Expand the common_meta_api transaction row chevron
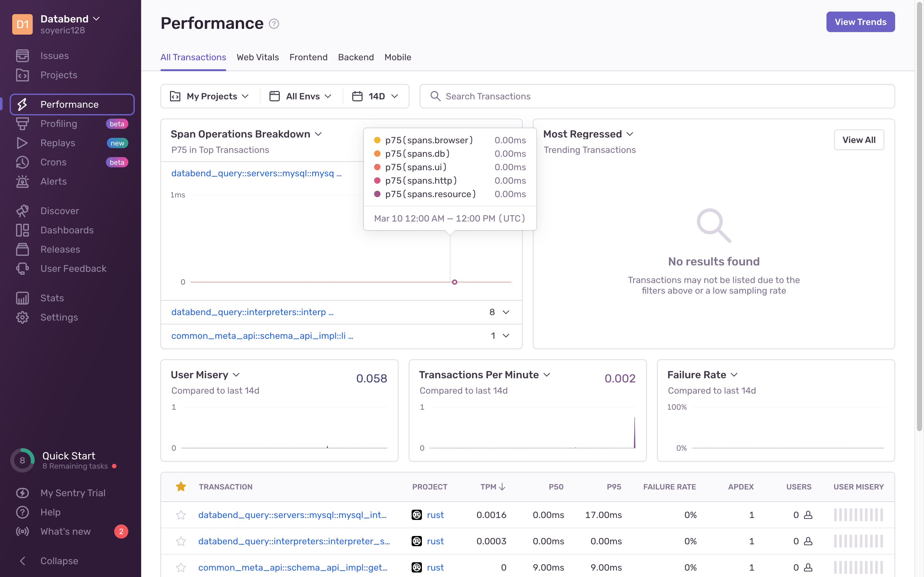 tap(506, 336)
